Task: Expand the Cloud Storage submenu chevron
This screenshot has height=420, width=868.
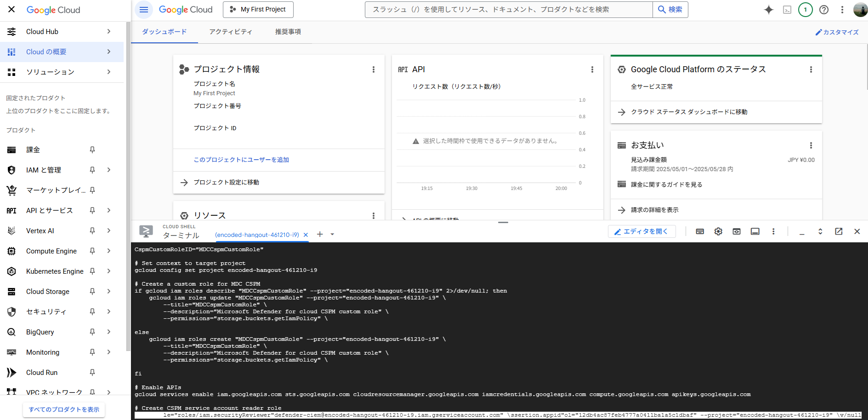Action: coord(109,292)
